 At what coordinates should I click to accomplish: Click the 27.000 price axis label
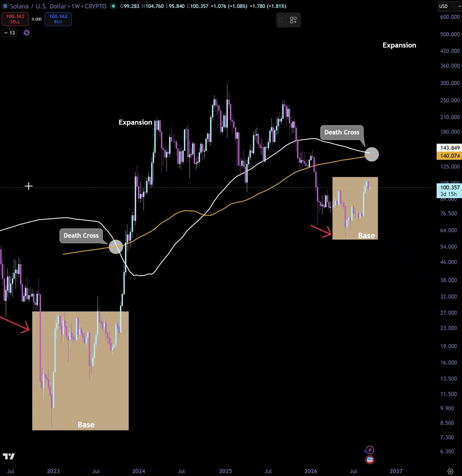[450, 313]
